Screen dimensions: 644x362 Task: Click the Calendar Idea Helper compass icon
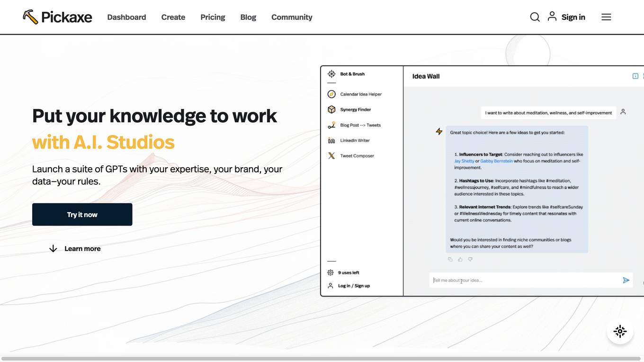click(331, 94)
